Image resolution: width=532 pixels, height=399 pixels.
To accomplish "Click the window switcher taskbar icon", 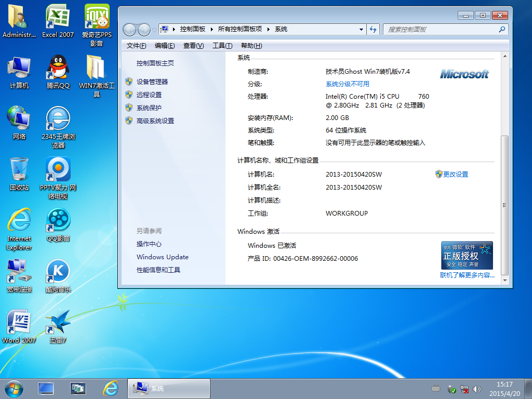I will (x=78, y=389).
